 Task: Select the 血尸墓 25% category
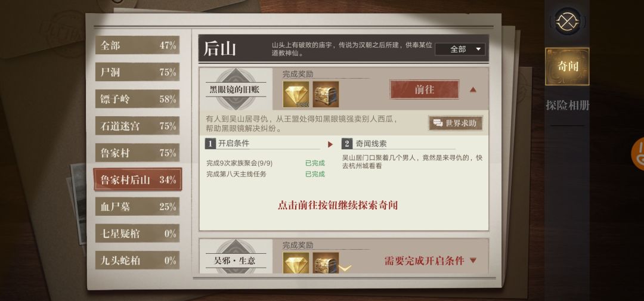[137, 207]
